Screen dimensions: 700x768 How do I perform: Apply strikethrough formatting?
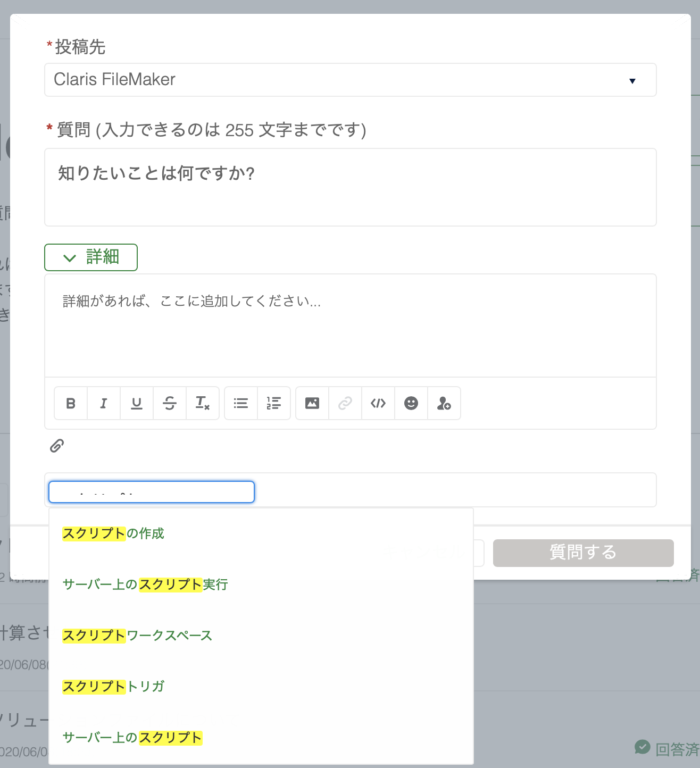(170, 403)
